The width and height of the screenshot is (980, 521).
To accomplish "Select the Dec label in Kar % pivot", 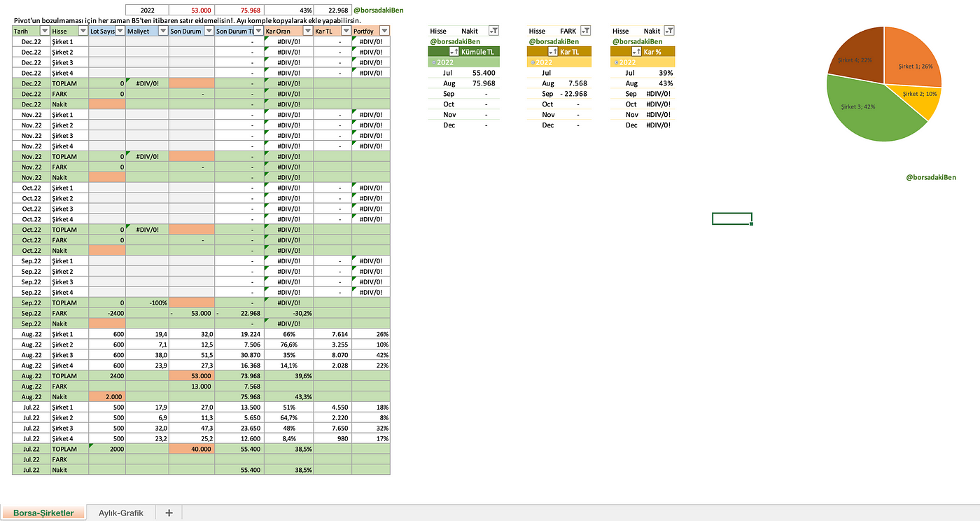I will [631, 125].
